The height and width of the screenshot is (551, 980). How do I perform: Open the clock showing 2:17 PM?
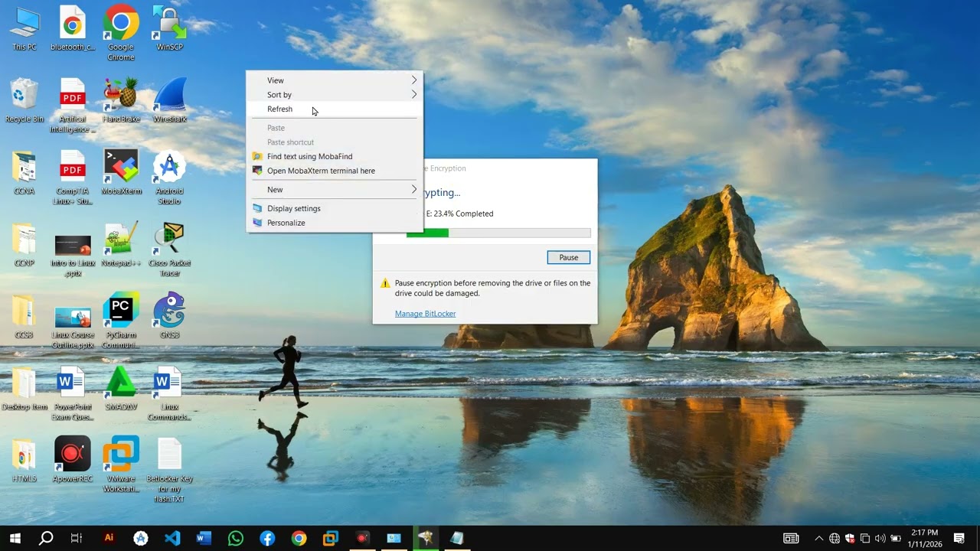click(923, 538)
